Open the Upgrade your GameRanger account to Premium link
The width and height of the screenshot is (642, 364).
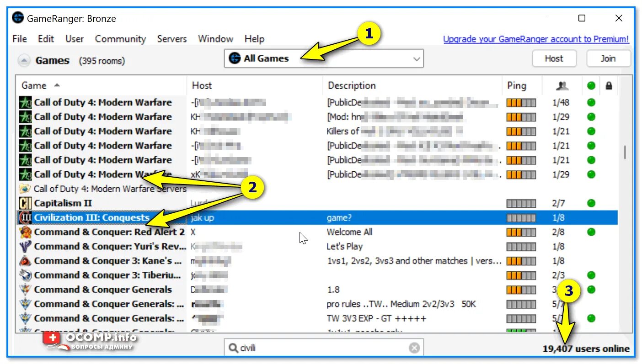(536, 39)
